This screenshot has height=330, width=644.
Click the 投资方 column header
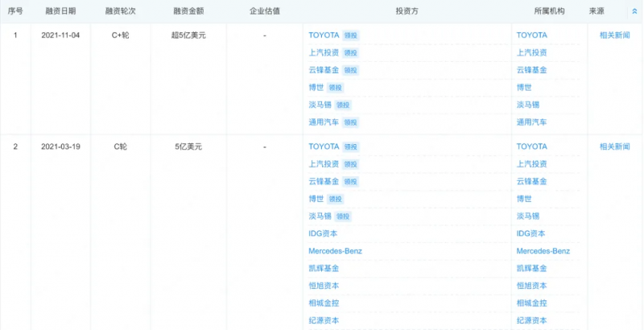tap(407, 11)
